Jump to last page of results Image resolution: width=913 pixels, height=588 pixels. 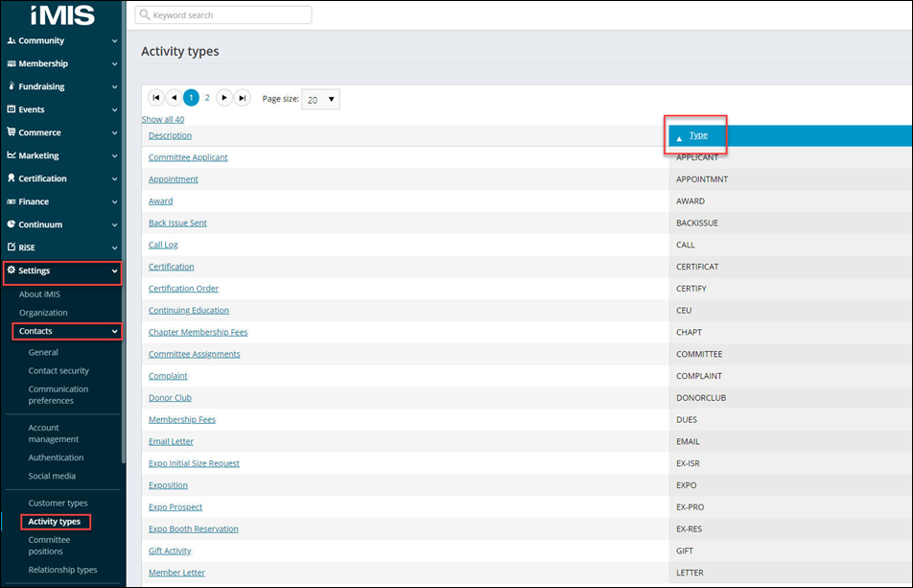pos(243,98)
